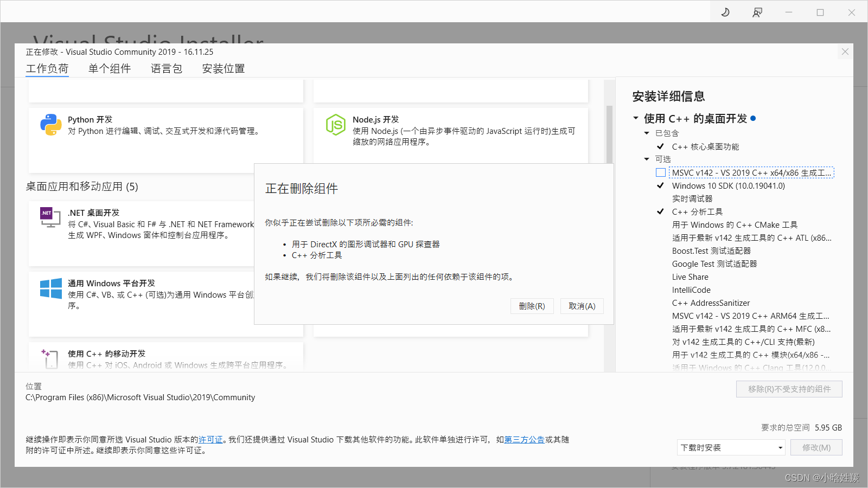This screenshot has height=488, width=868.
Task: Select the Python 开发 workload icon
Action: (x=50, y=125)
